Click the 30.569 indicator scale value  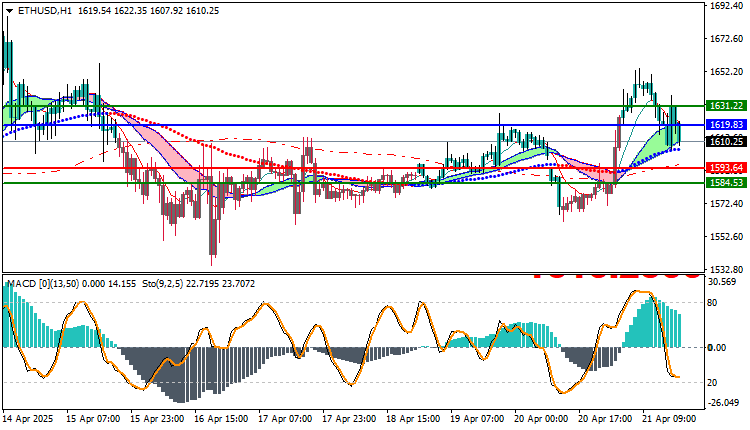point(722,282)
